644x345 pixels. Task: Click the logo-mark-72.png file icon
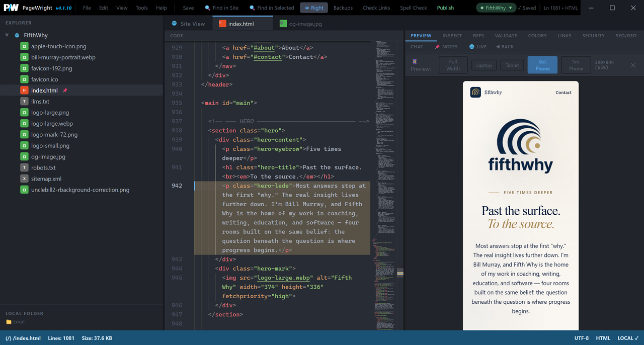24,135
